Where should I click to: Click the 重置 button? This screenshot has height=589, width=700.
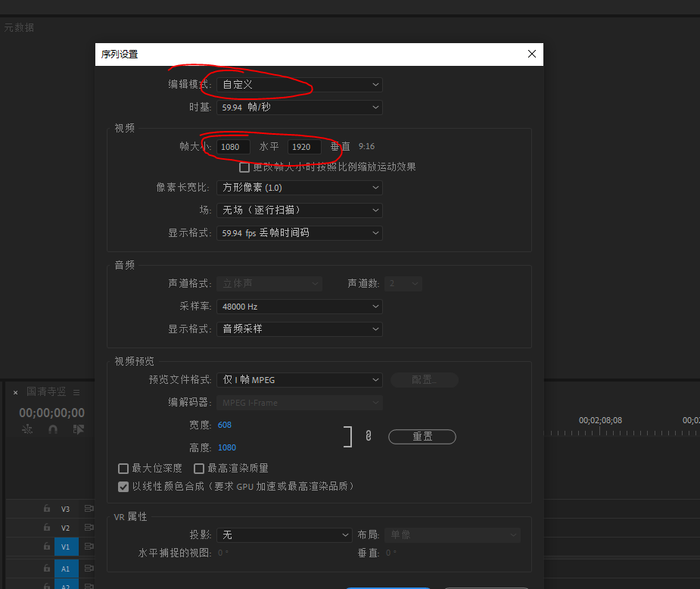pos(422,437)
